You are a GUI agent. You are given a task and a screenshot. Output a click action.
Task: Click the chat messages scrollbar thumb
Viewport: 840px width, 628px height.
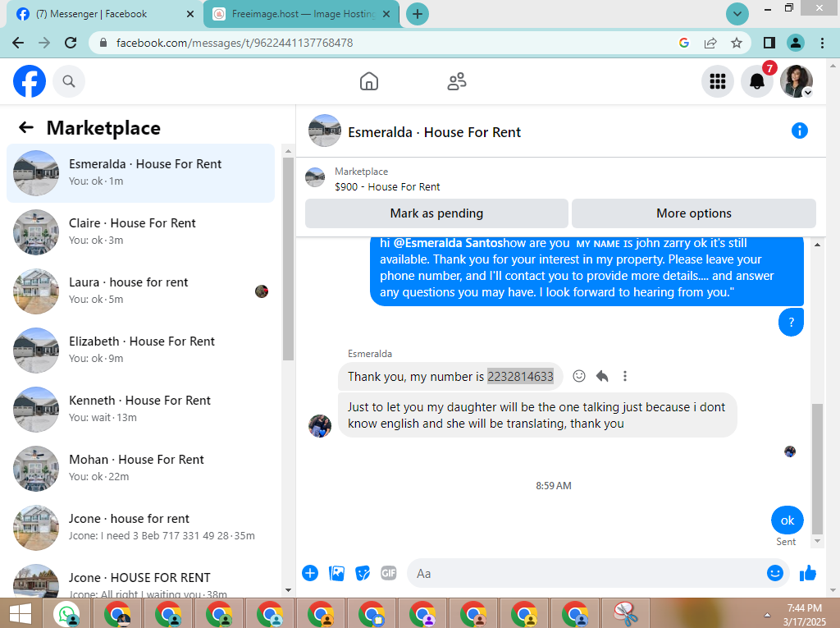click(x=817, y=468)
